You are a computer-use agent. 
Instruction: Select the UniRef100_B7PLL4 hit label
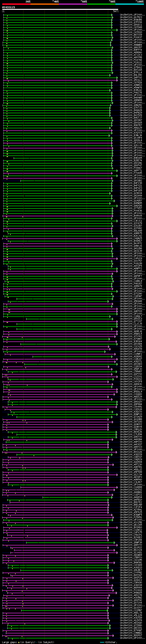coord(131,72)
